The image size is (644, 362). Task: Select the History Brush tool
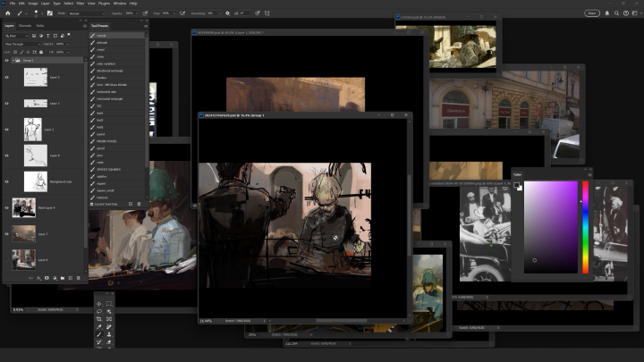[x=99, y=341]
